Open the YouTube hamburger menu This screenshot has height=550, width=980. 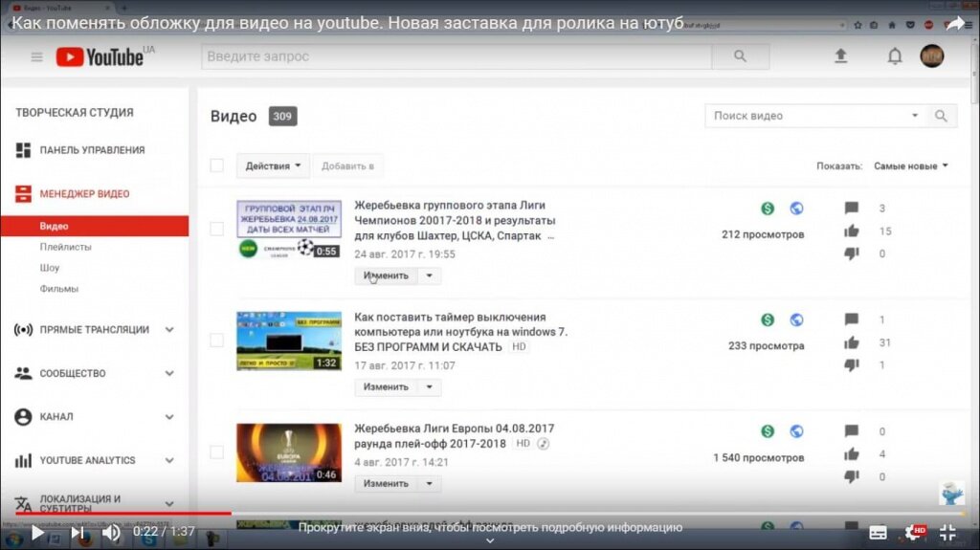point(37,56)
